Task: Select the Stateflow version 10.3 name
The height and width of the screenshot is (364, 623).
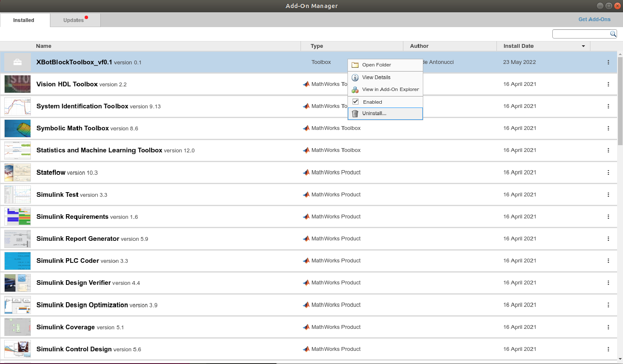Action: coord(67,173)
